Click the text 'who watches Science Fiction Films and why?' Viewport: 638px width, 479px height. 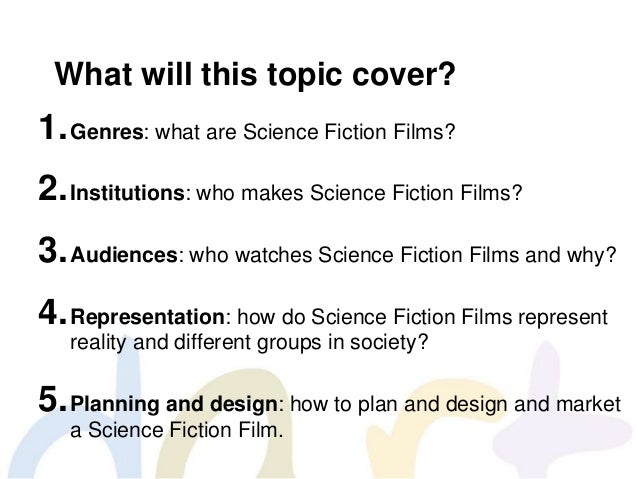[x=403, y=255]
